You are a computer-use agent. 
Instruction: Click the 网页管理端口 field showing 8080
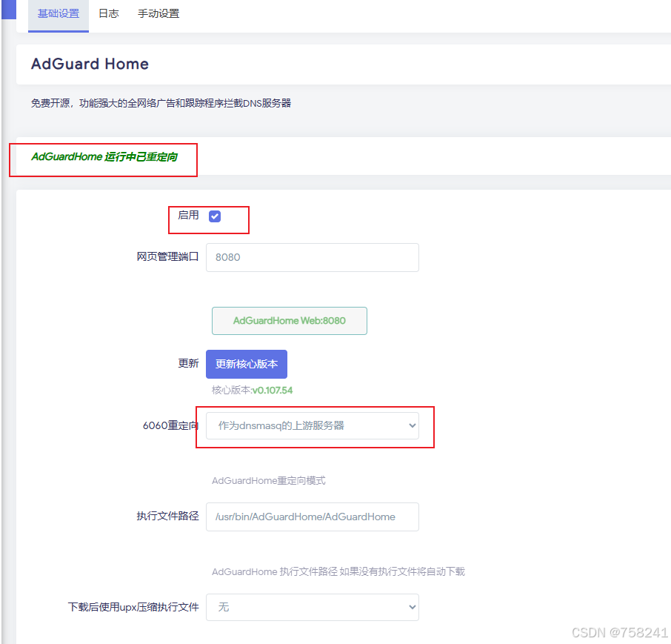tap(313, 257)
